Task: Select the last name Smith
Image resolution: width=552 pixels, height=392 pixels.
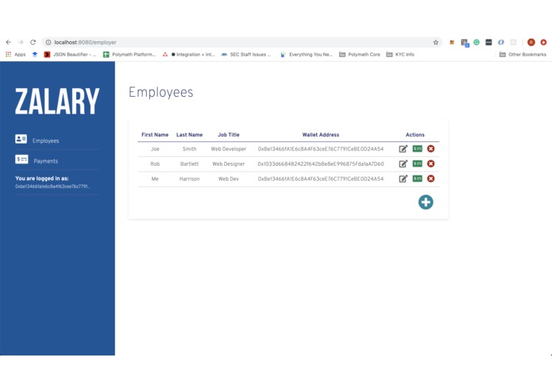Action: (189, 149)
